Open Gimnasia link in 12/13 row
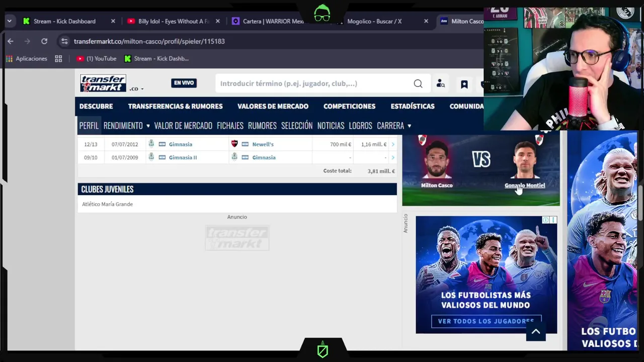The height and width of the screenshot is (362, 644). pyautogui.click(x=181, y=144)
